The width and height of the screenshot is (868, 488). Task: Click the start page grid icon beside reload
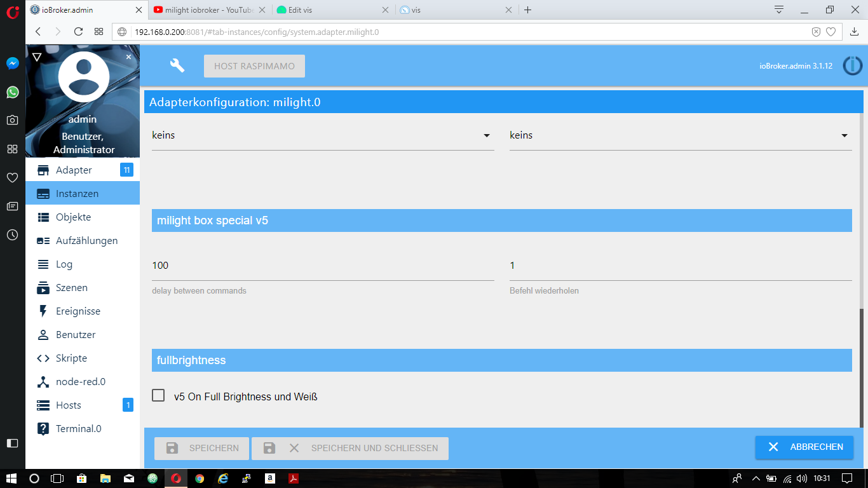(98, 32)
